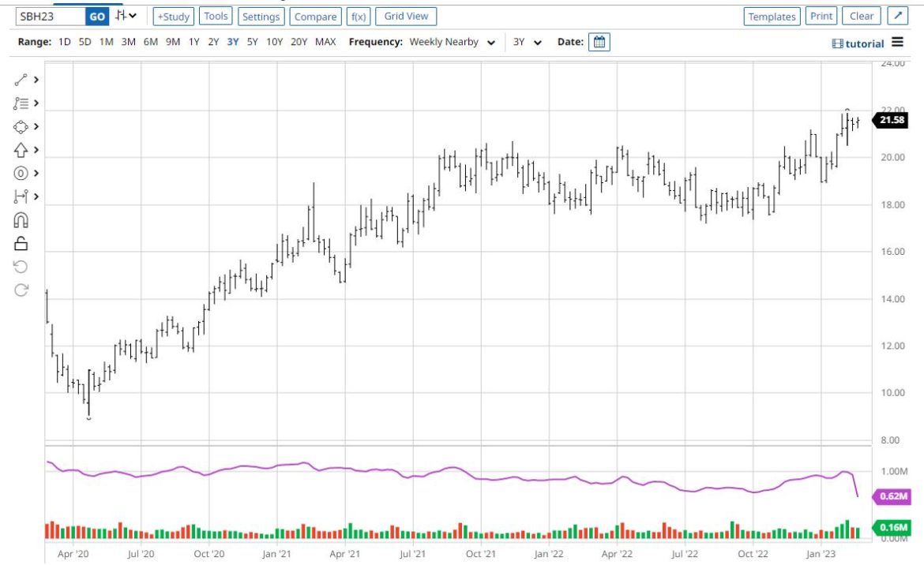924x565 pixels.
Task: Select the trend line drawing tool
Action: click(x=21, y=79)
